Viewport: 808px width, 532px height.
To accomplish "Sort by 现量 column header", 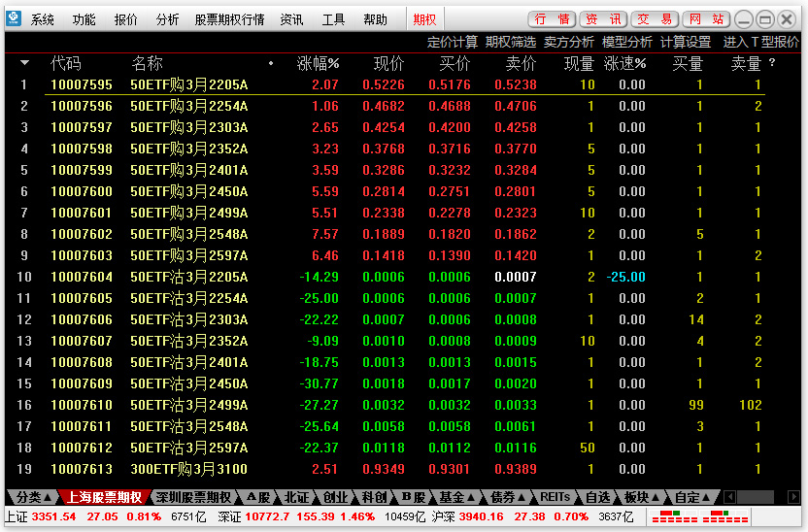I will (579, 63).
